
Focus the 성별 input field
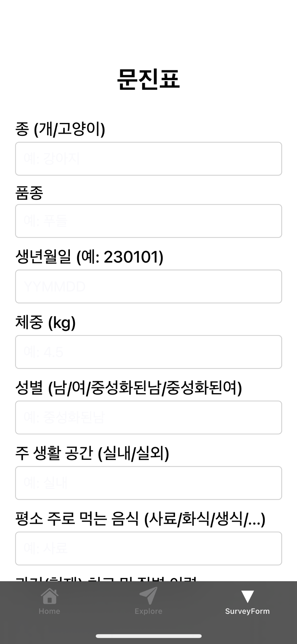point(148,417)
